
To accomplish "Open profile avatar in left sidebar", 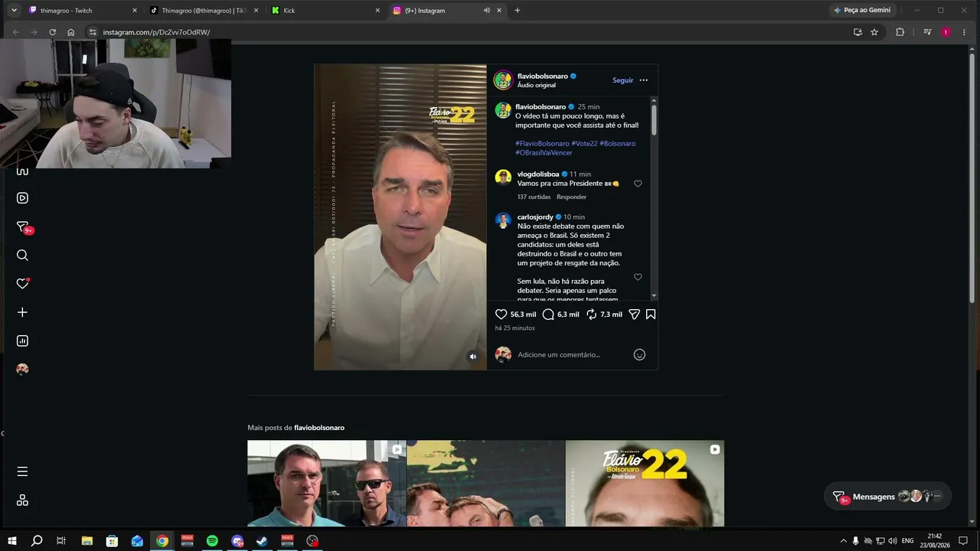I will 22,369.
